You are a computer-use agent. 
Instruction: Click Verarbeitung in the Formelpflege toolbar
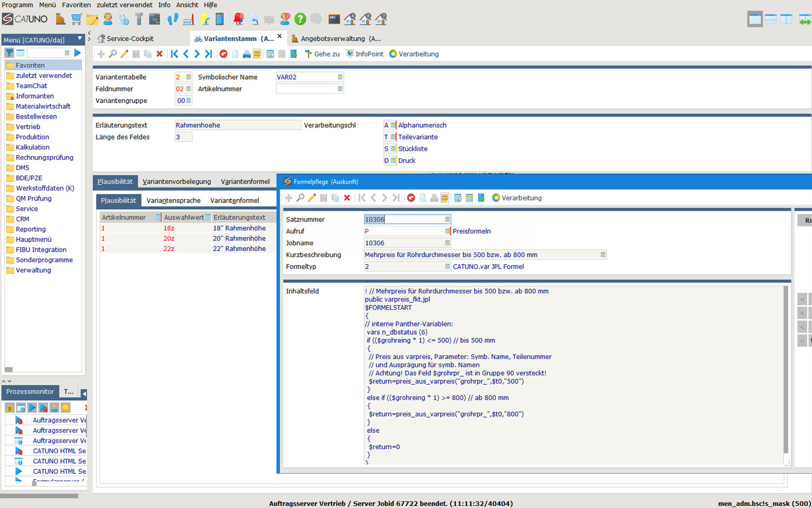[x=516, y=198]
